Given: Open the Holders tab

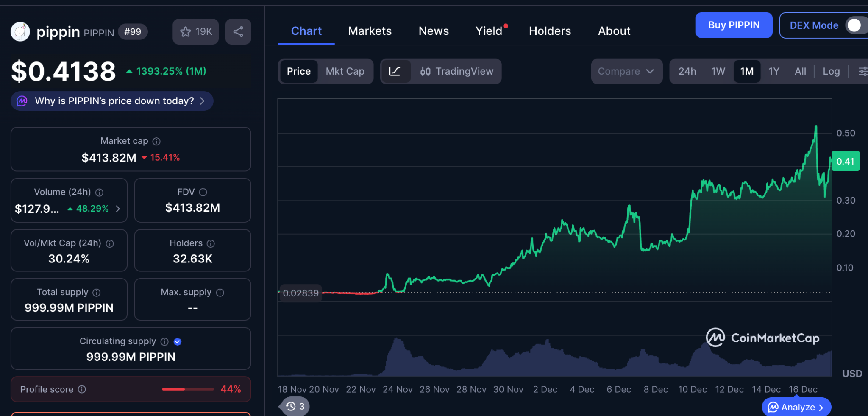Looking at the screenshot, I should click(550, 31).
